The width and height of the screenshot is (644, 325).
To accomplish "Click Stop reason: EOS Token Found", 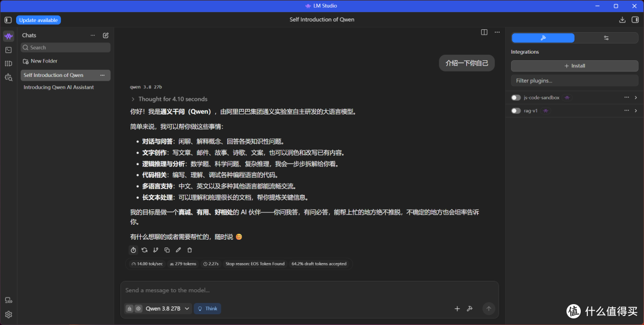I will (255, 264).
